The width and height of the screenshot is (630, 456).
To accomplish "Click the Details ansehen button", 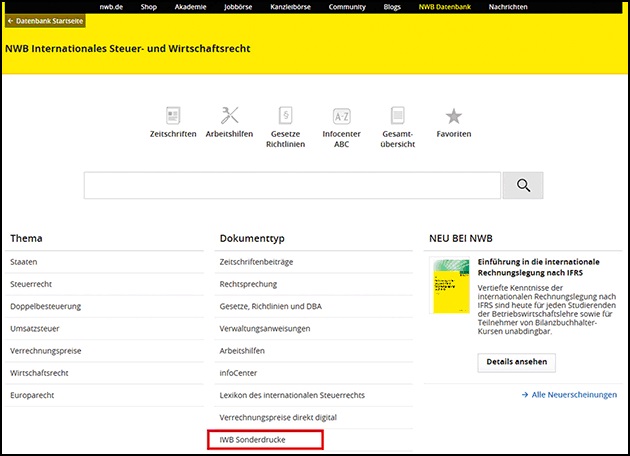I will click(516, 362).
